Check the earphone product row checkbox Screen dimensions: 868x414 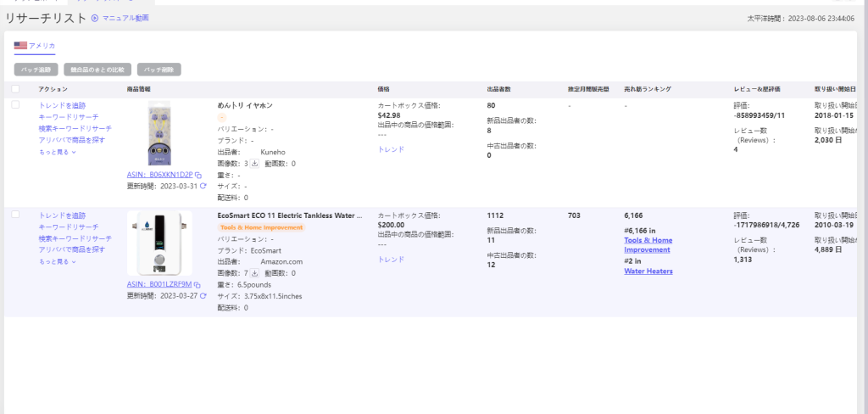(x=16, y=105)
